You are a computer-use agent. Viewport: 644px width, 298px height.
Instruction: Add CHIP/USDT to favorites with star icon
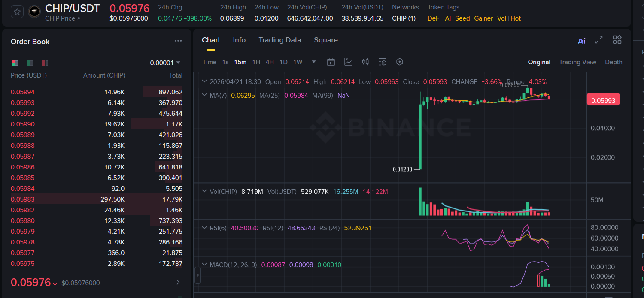click(17, 12)
